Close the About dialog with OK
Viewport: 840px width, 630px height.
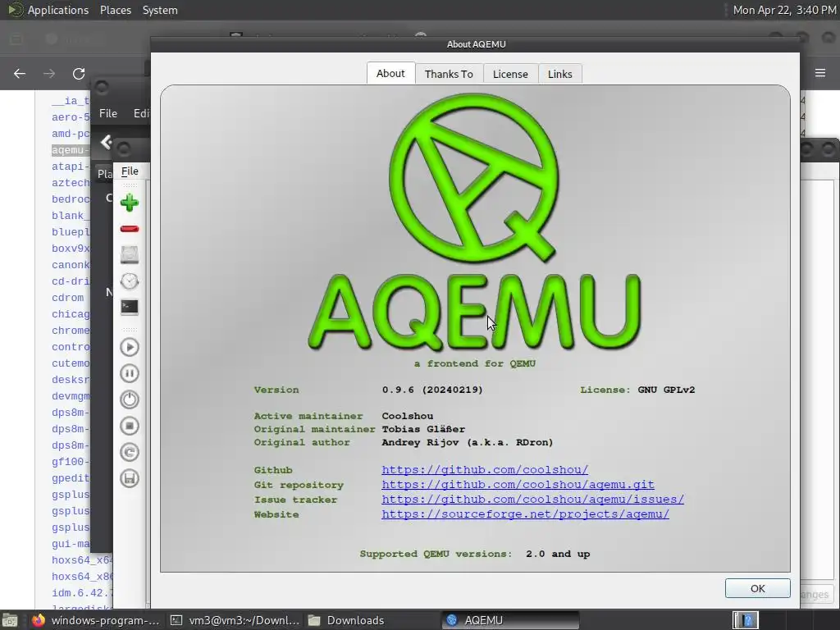tap(757, 588)
